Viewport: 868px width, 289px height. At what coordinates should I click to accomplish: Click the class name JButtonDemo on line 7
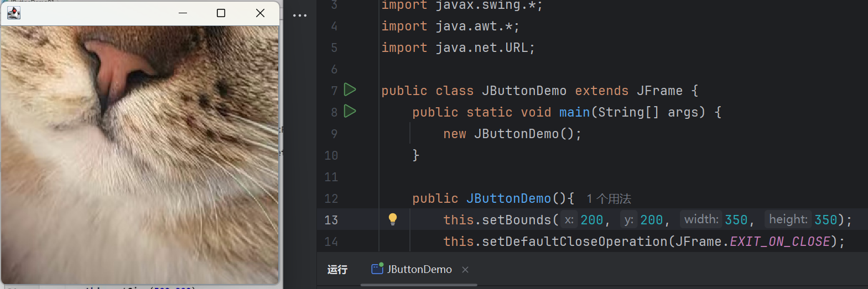524,91
